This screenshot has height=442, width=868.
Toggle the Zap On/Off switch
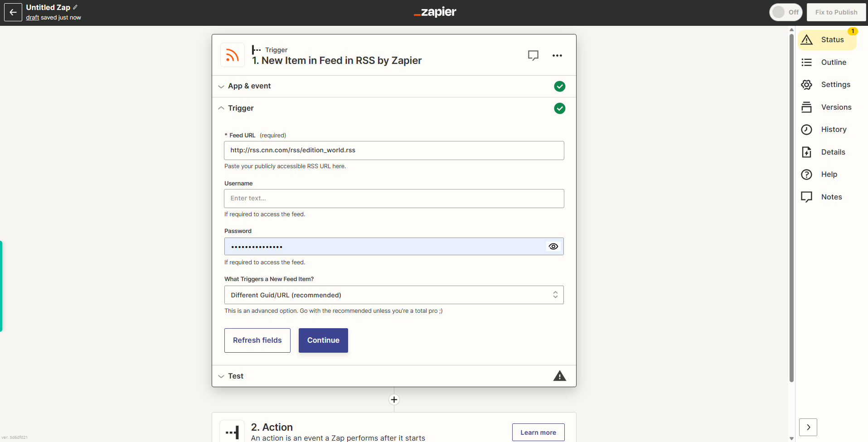[786, 12]
